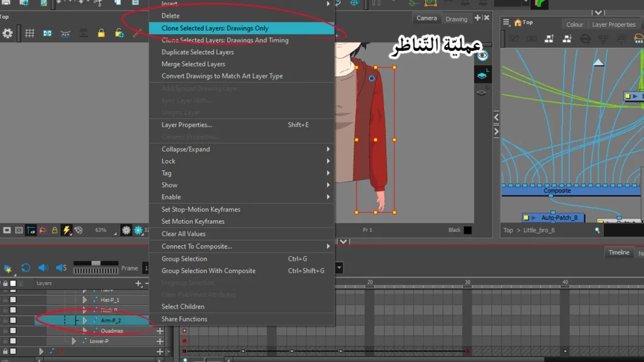Toggle the sound scrubbing S icon
The width and height of the screenshot is (644, 362).
coord(61,268)
